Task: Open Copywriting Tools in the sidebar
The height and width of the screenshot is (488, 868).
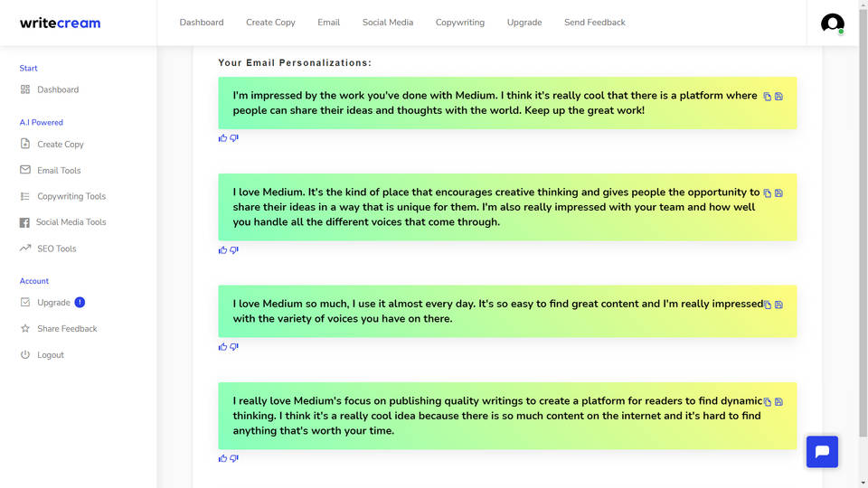Action: point(71,196)
